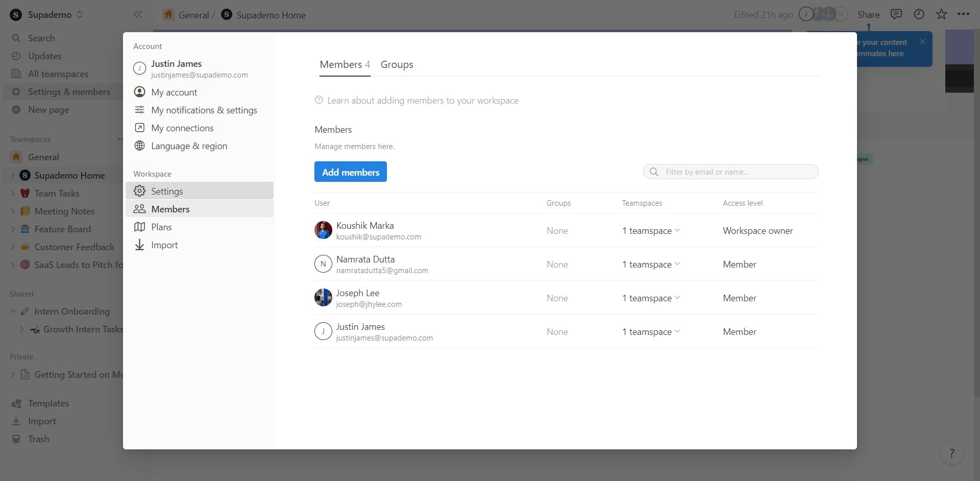The image size is (980, 481).
Task: Expand Namrata Dutta's teamspace dropdown
Action: click(x=651, y=264)
